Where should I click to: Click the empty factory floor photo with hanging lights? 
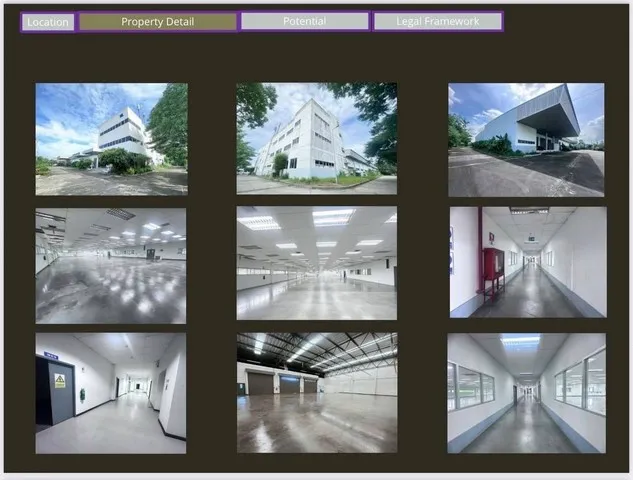pyautogui.click(x=111, y=265)
